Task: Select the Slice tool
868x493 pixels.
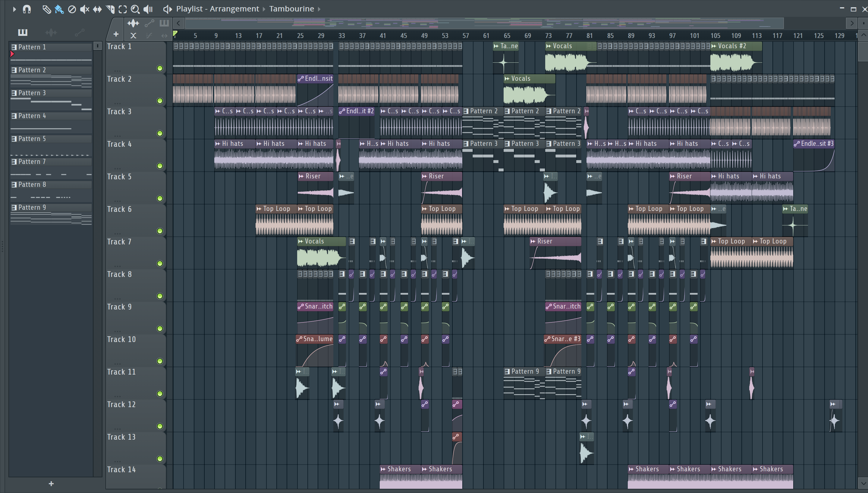Action: [x=110, y=9]
